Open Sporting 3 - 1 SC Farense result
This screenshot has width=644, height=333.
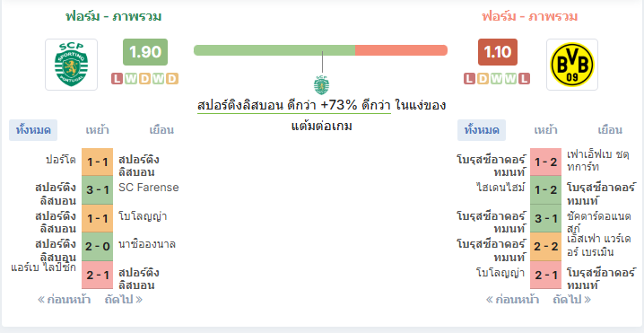point(98,190)
